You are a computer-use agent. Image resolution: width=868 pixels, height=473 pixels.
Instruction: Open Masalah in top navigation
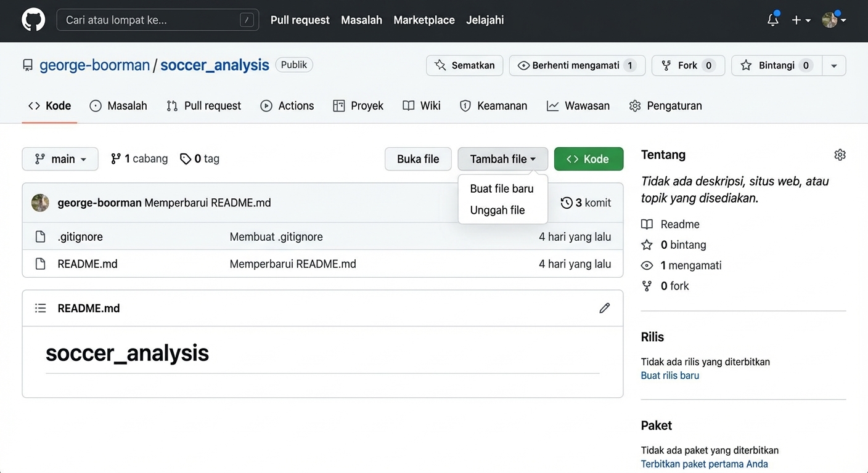tap(361, 20)
